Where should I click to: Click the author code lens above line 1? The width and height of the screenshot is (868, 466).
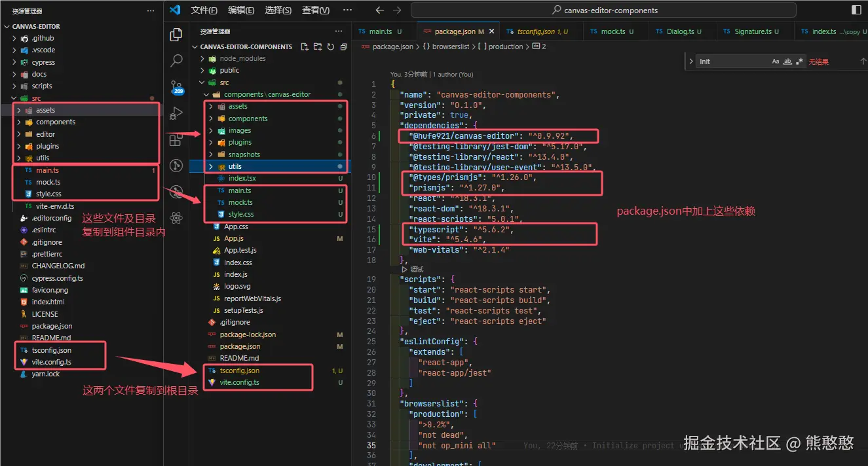coord(432,74)
